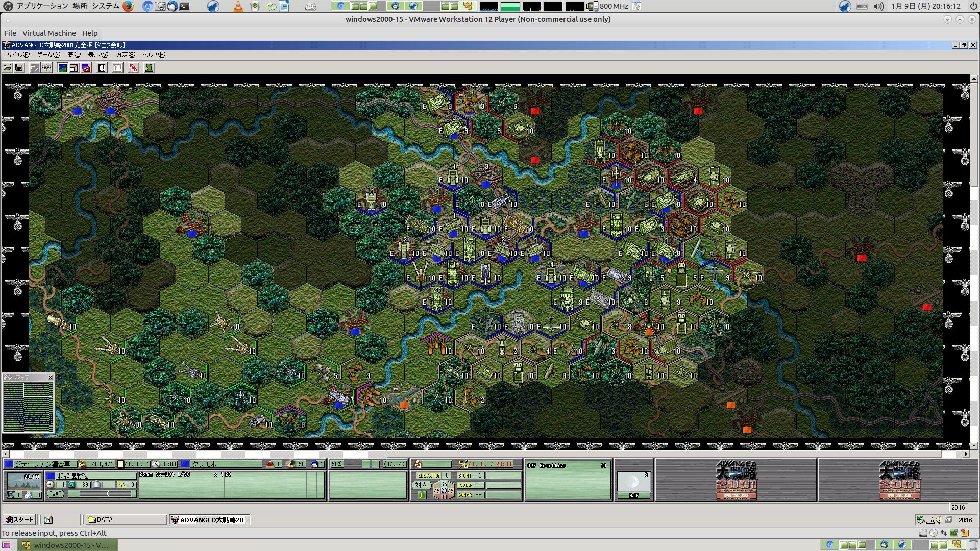This screenshot has height=551, width=980.
Task: Click the windows2000-15 bottom panel task button
Action: coord(67,545)
